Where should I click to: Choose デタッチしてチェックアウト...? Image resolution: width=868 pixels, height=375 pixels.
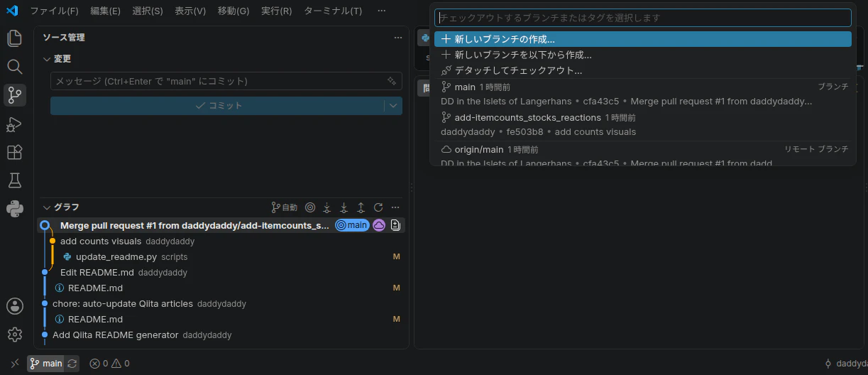[x=643, y=70]
